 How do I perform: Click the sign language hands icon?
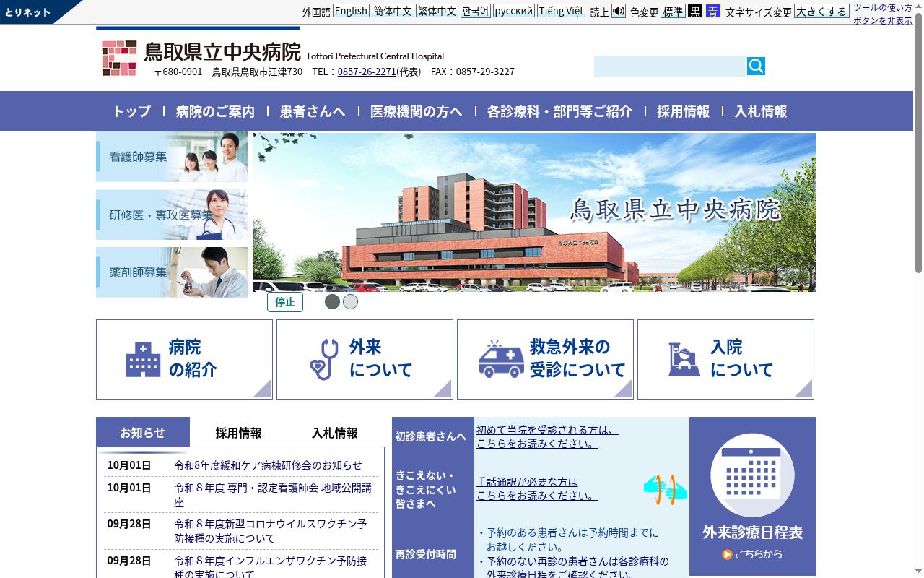pyautogui.click(x=665, y=490)
